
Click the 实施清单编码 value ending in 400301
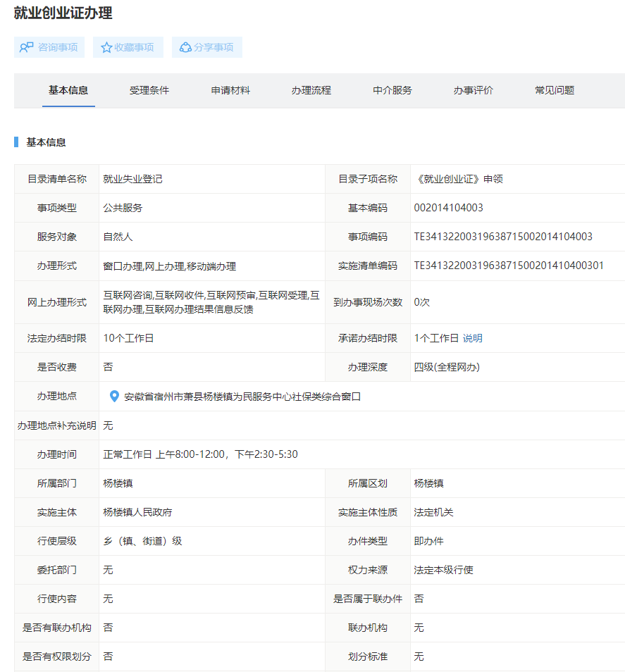coord(509,266)
